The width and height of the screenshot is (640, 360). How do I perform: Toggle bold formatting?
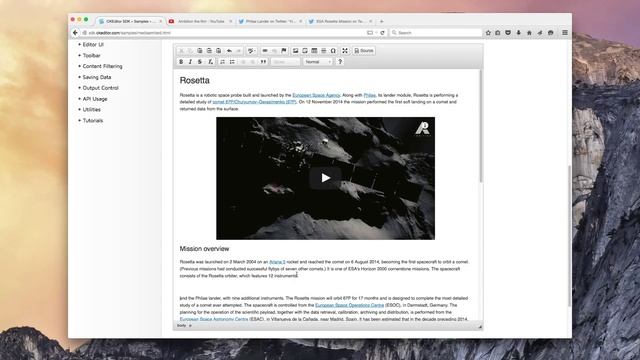(181, 62)
